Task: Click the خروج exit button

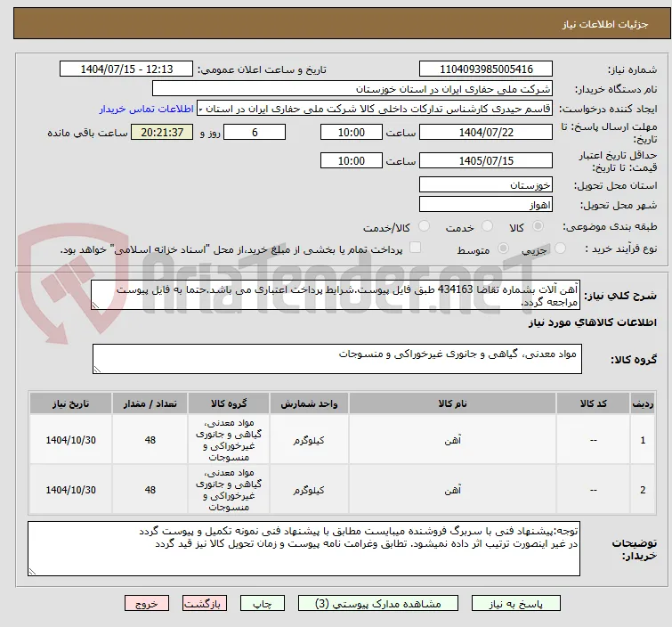Action: [147, 604]
